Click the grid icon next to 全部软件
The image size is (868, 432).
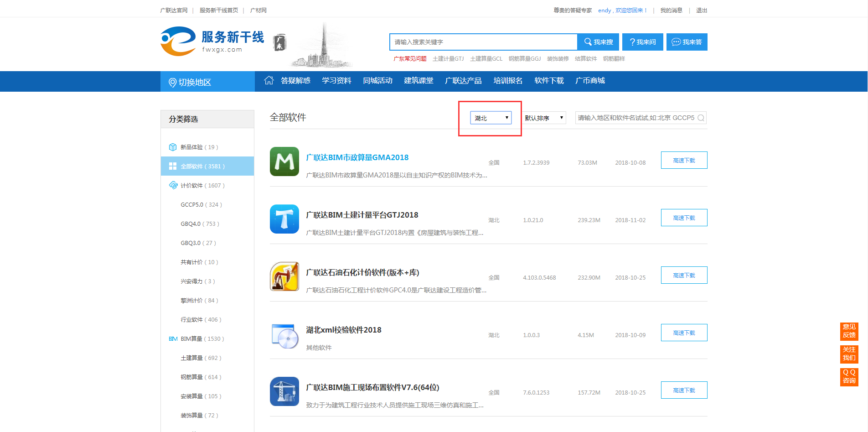point(173,166)
